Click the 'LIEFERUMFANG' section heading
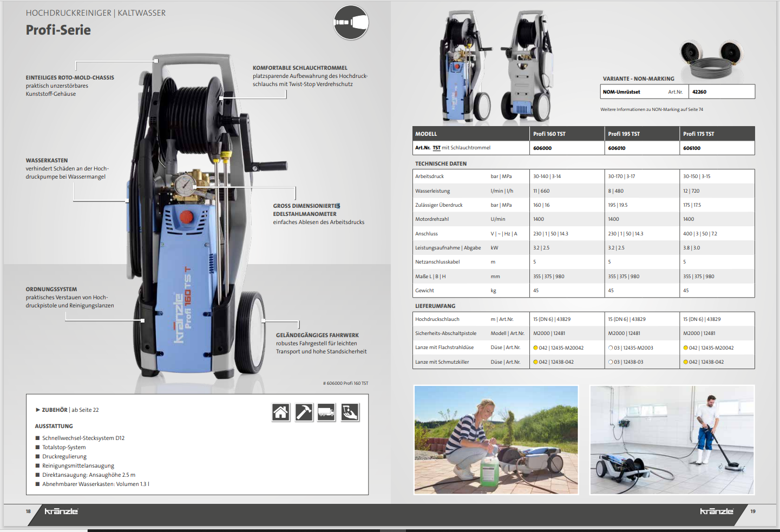 [x=435, y=306]
